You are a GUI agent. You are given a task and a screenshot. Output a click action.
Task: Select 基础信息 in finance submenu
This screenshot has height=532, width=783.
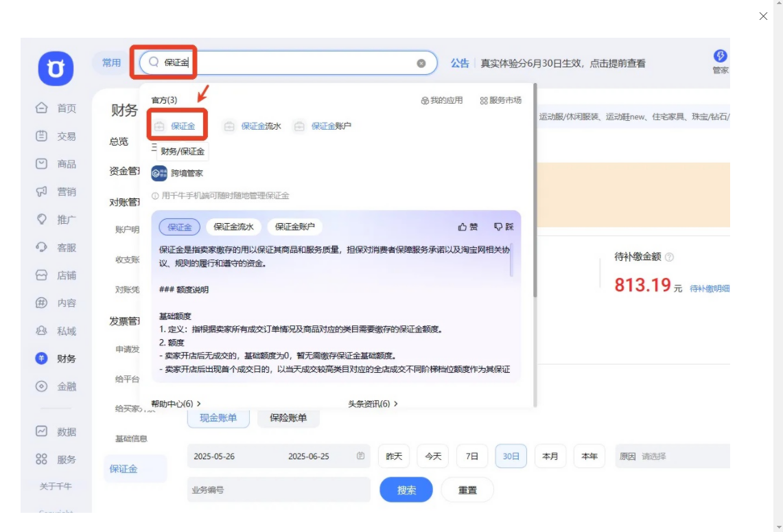pos(131,439)
